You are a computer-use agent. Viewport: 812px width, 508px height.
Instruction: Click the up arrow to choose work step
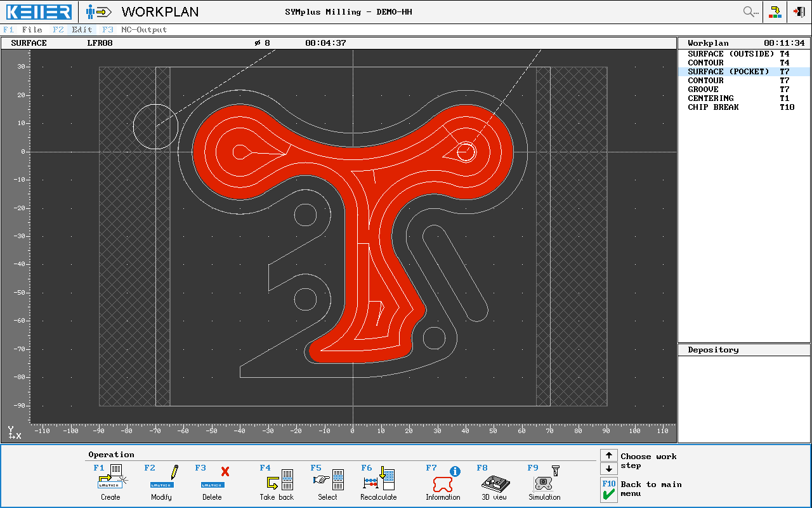coord(608,455)
